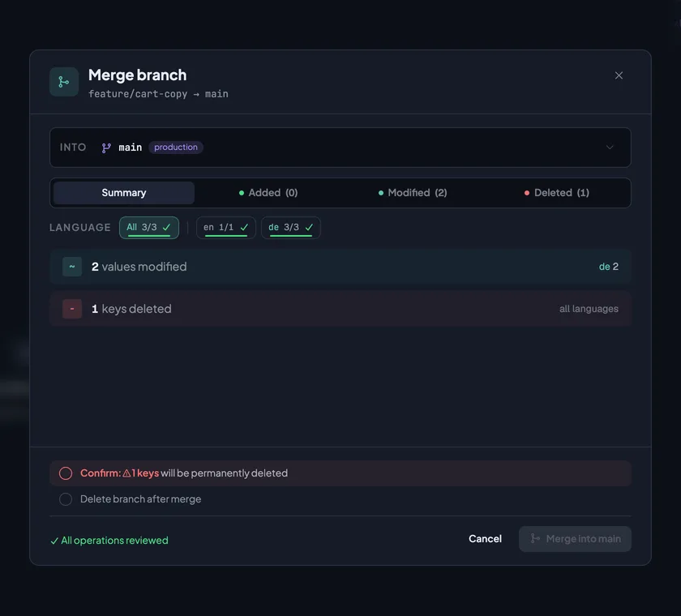The height and width of the screenshot is (616, 681).
Task: Click the 'all languages' label
Action: pos(589,309)
